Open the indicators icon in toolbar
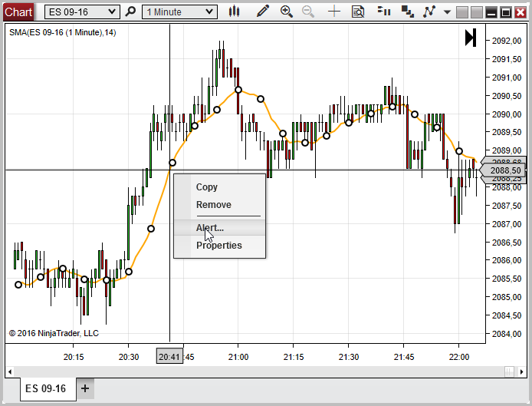 385,12
